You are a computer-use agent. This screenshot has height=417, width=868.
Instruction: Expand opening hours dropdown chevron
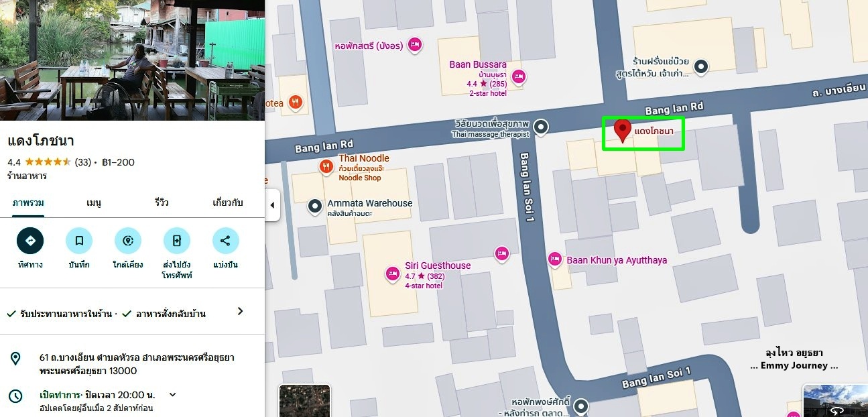172,394
